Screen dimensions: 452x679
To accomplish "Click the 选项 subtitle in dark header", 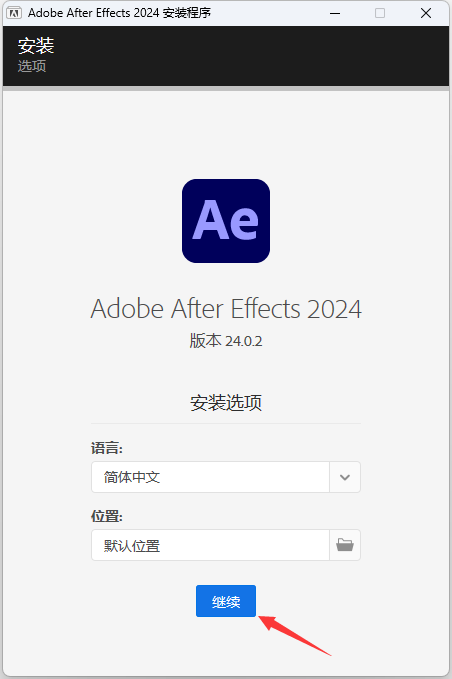I will [32, 66].
